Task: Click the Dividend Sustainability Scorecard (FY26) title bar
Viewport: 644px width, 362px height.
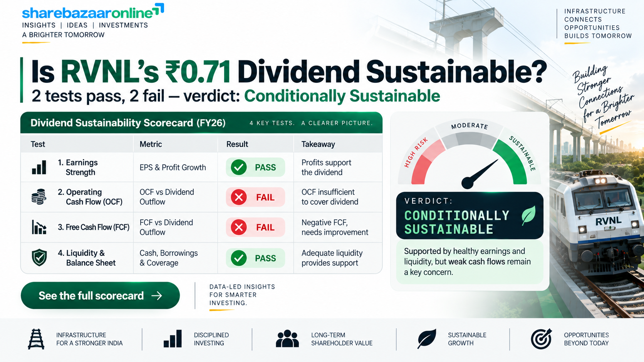Action: [x=201, y=123]
